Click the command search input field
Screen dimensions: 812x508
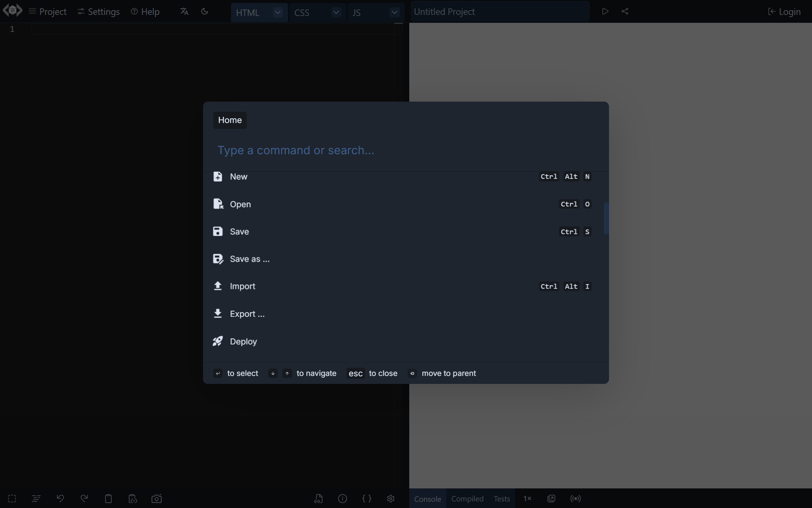click(406, 149)
